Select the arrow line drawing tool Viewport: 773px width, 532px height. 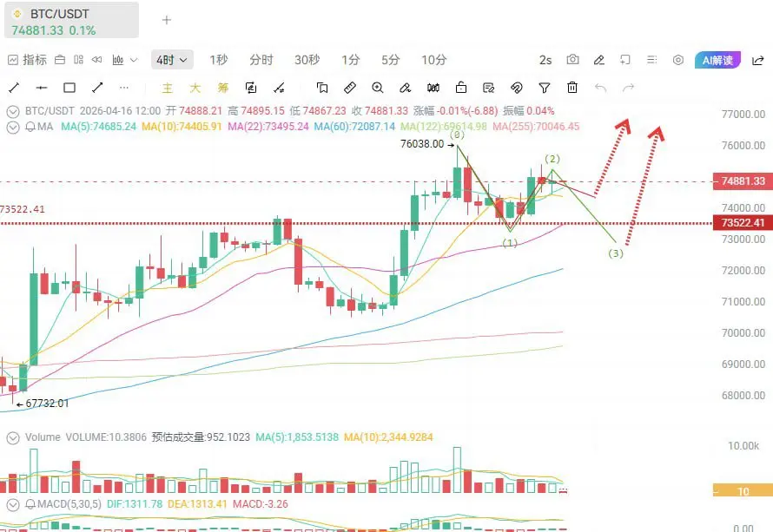coord(97,88)
